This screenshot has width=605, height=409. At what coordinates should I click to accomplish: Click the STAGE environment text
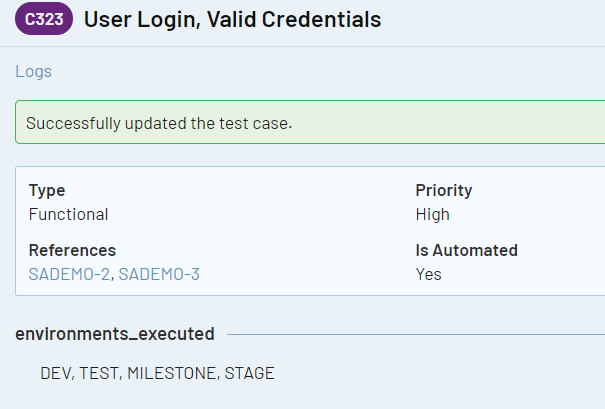tap(249, 373)
